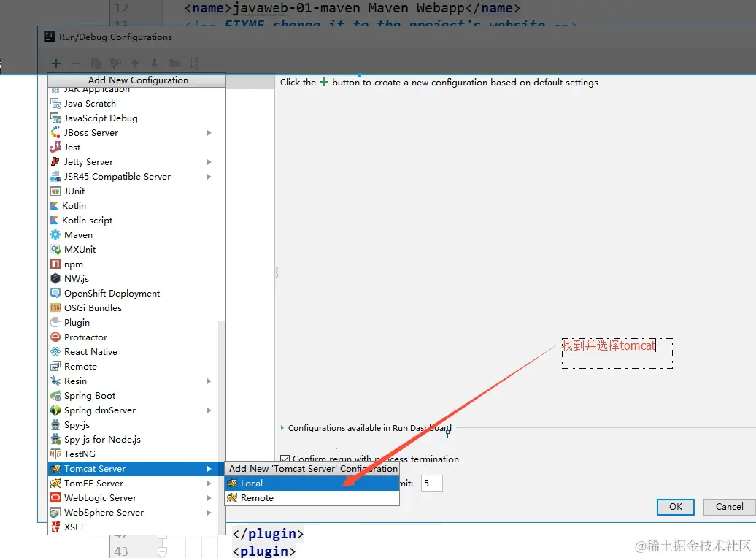Choose Spy-js for Node.js configuration type
Screen dimensions: 756x558
(133, 439)
